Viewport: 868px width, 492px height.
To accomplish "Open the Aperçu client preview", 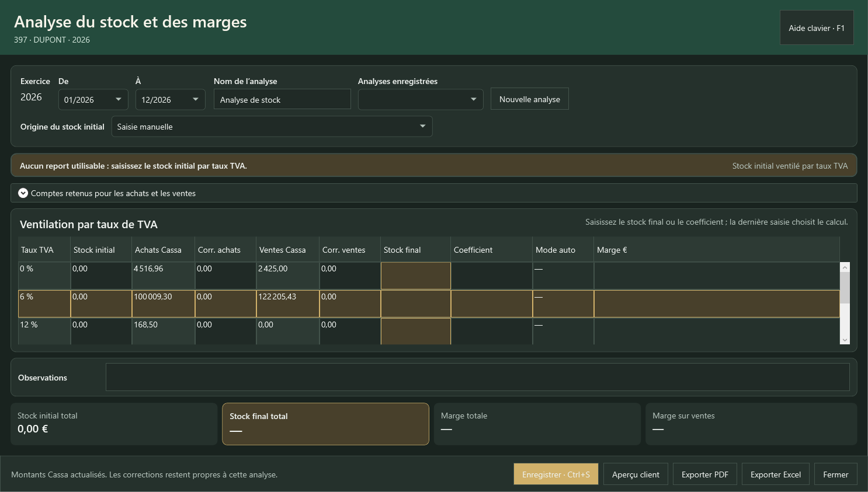I will click(x=636, y=474).
